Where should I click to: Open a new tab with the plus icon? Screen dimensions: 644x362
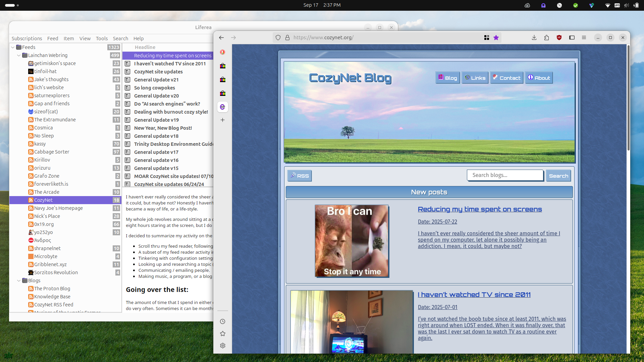tap(222, 120)
